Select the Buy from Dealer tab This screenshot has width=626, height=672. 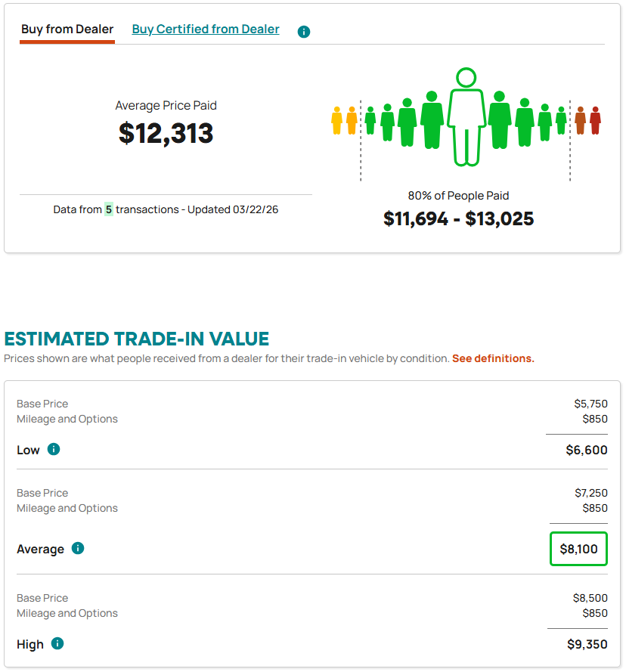click(x=67, y=29)
